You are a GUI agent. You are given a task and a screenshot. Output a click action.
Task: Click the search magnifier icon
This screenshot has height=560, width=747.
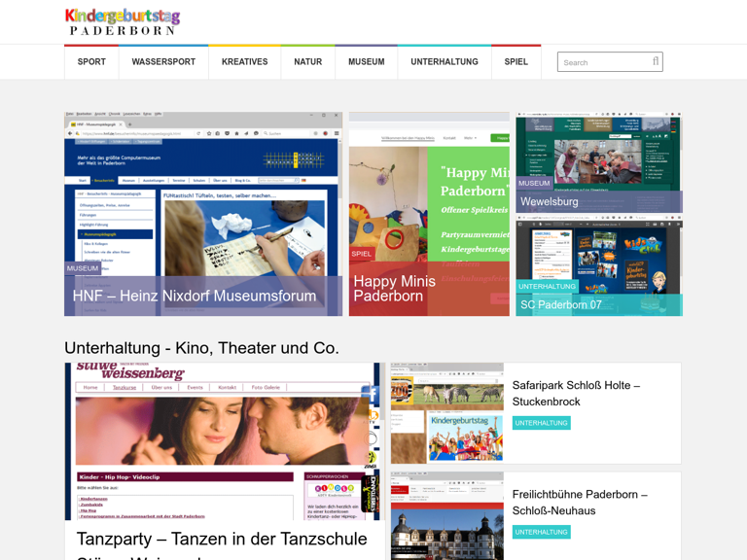656,61
